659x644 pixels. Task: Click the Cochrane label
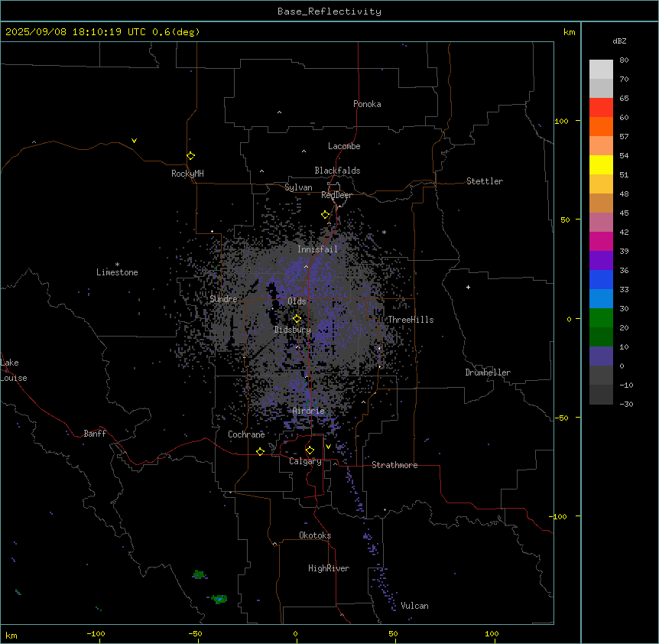[246, 434]
